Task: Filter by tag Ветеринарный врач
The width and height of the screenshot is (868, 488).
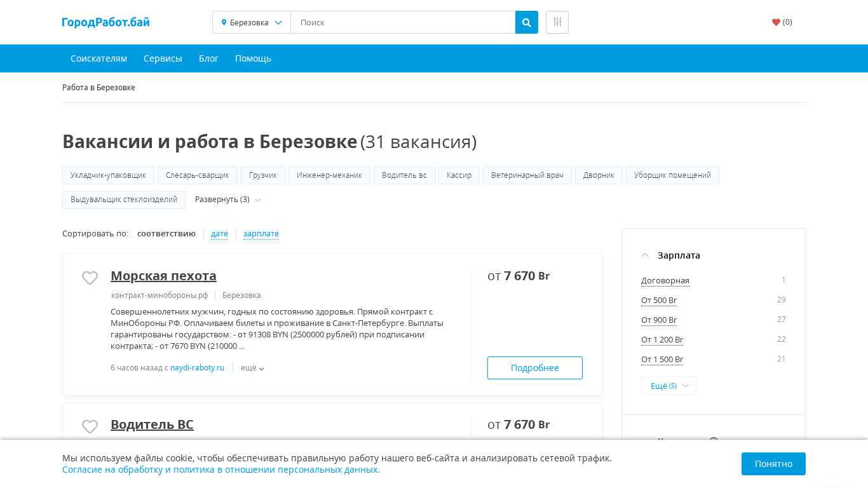Action: click(x=527, y=175)
